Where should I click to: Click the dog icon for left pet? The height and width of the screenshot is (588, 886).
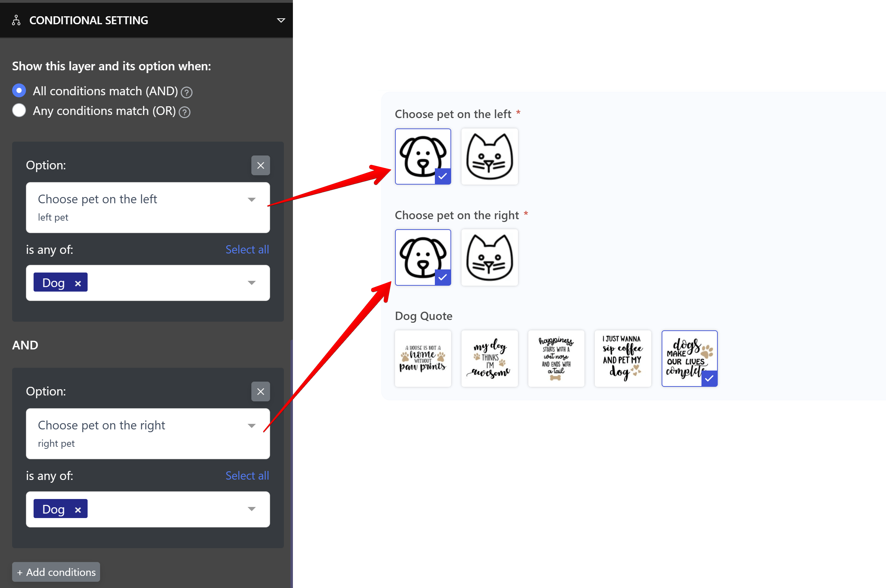(422, 155)
